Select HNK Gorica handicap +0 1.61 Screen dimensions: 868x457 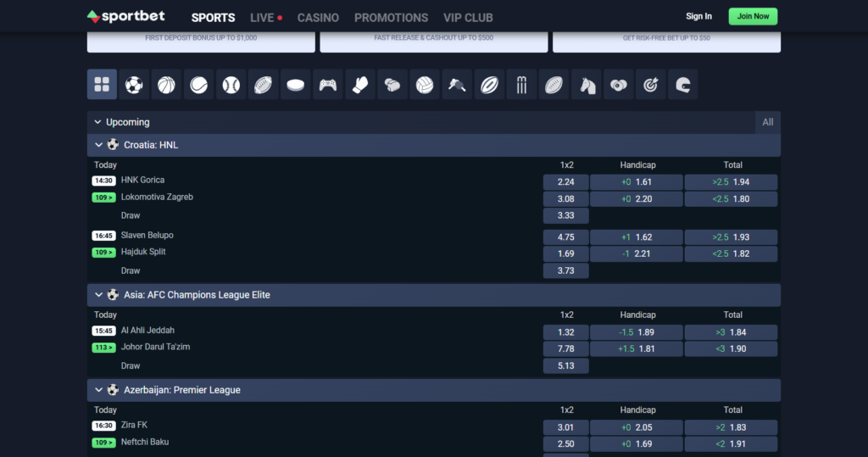[636, 182]
